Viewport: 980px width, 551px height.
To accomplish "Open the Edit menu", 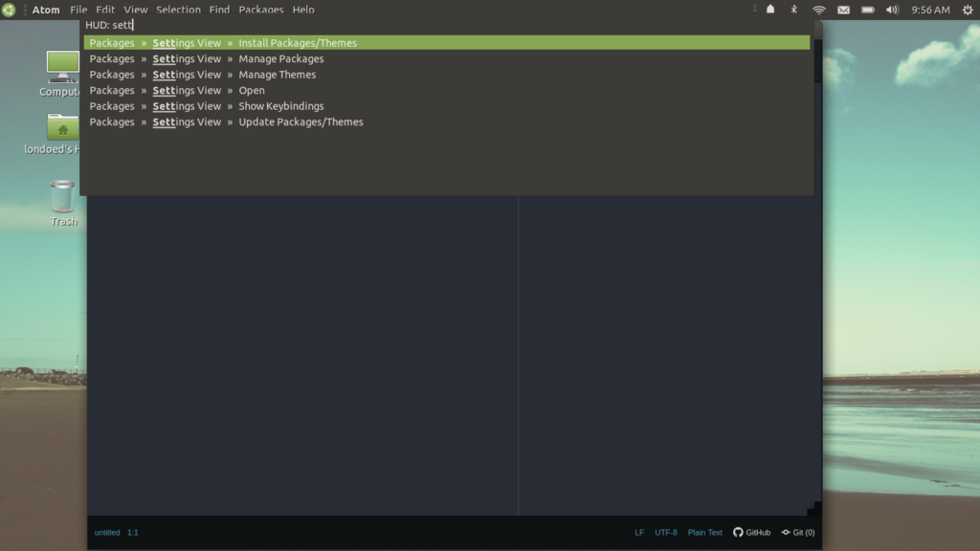I will pyautogui.click(x=105, y=10).
